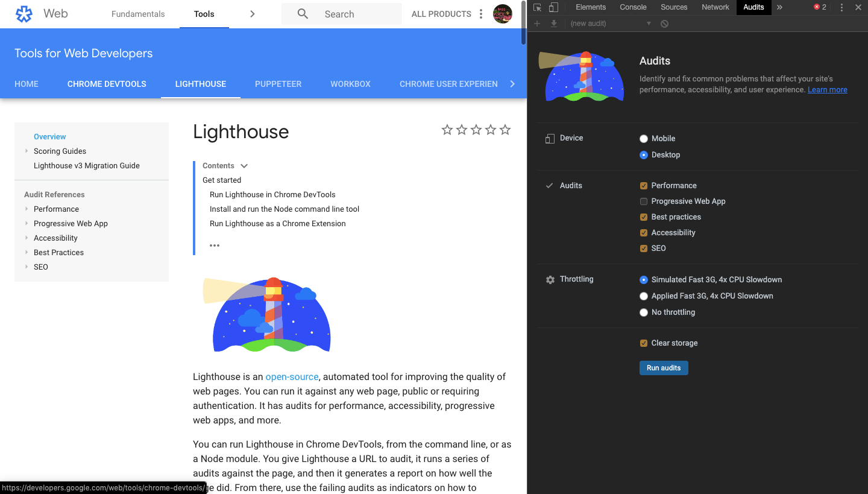Click the Lighthouse logo in Audits panel
Screen dimensions: 868x494
click(581, 76)
